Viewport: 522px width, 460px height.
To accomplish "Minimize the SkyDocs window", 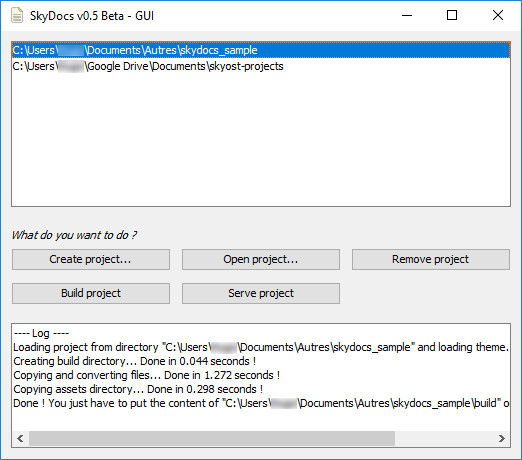I will point(407,15).
